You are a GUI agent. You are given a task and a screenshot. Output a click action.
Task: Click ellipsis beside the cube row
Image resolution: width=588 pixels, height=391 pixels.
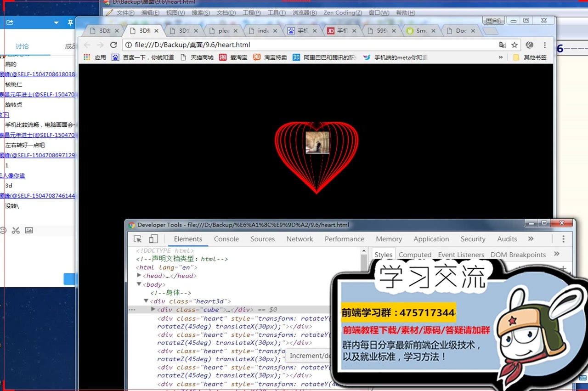coord(132,310)
